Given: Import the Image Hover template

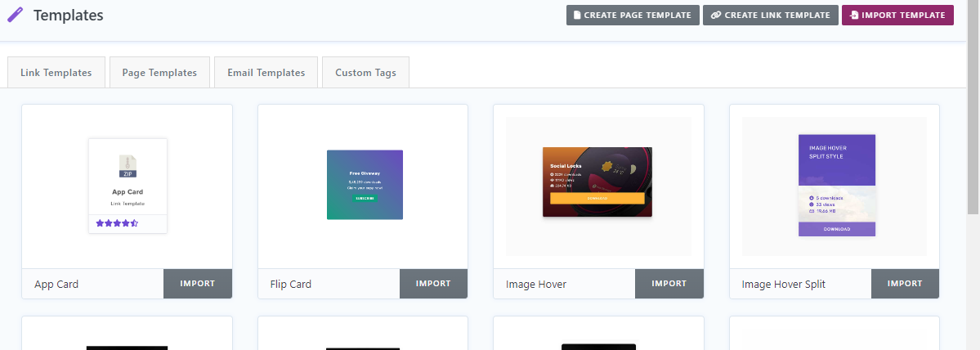Looking at the screenshot, I should click(669, 284).
